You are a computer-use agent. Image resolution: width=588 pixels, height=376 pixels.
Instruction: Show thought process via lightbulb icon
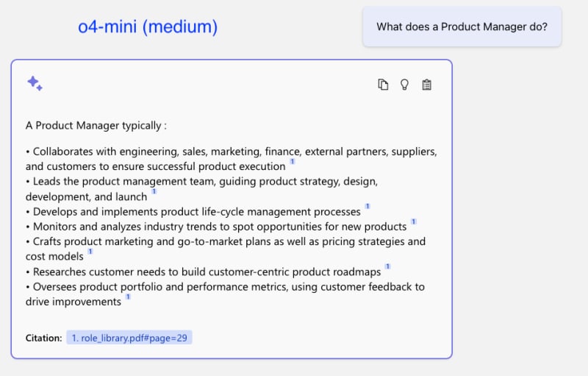point(404,85)
